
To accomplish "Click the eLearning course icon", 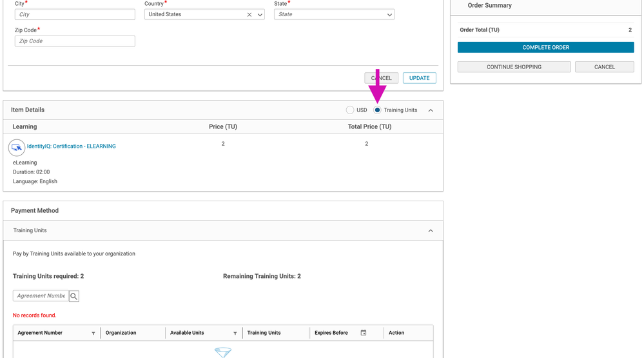I will coord(17,148).
